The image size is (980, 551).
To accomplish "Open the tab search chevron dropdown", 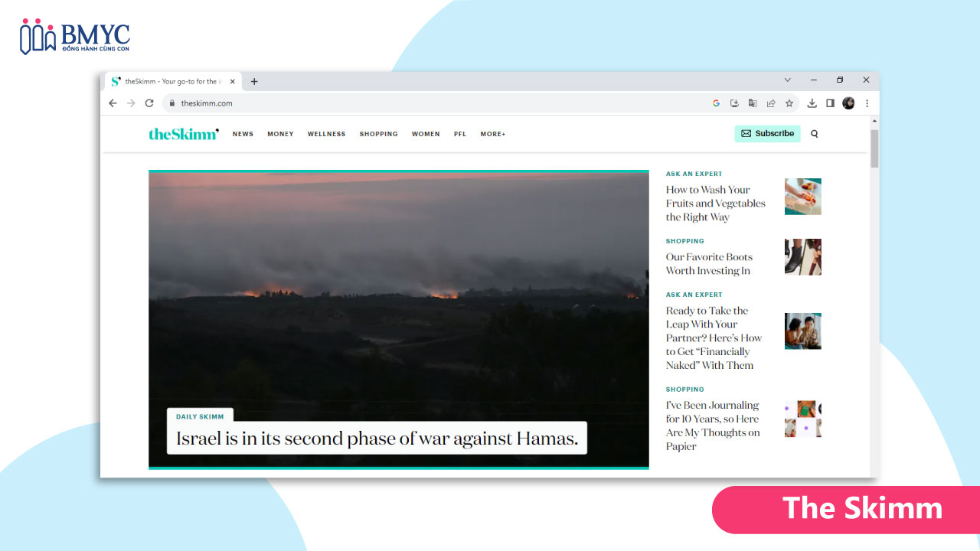I will click(x=787, y=80).
